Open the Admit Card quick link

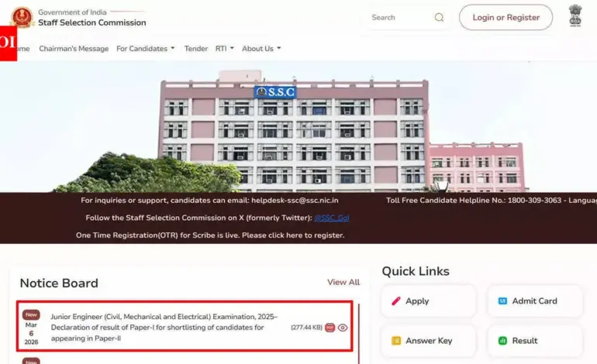(535, 301)
